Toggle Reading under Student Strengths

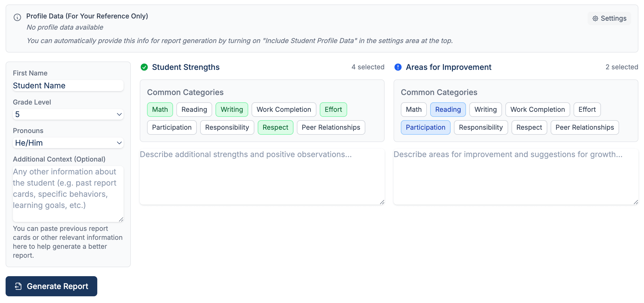point(194,110)
